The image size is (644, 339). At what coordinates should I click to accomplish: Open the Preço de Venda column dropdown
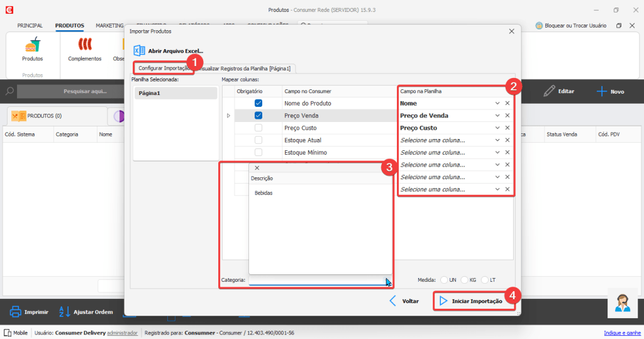point(497,116)
